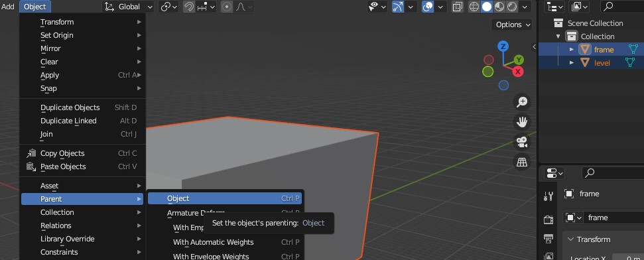Select solid viewport shading mode
644x260 pixels.
pos(487,7)
